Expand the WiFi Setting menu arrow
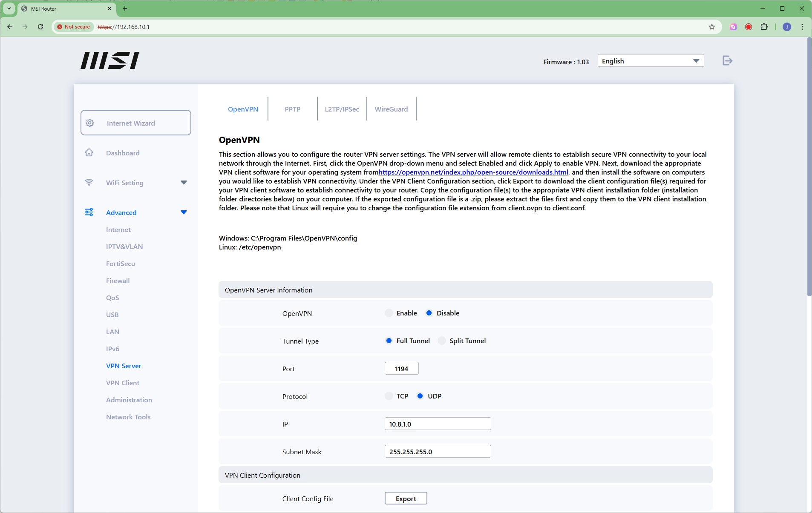Viewport: 812px width, 513px height. [184, 183]
